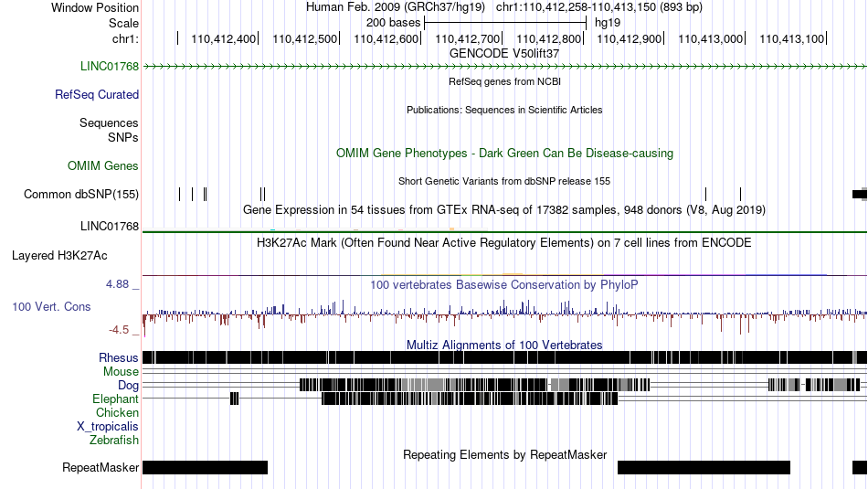Select the Elephant alignment row label
This screenshot has width=868, height=489.
point(115,399)
